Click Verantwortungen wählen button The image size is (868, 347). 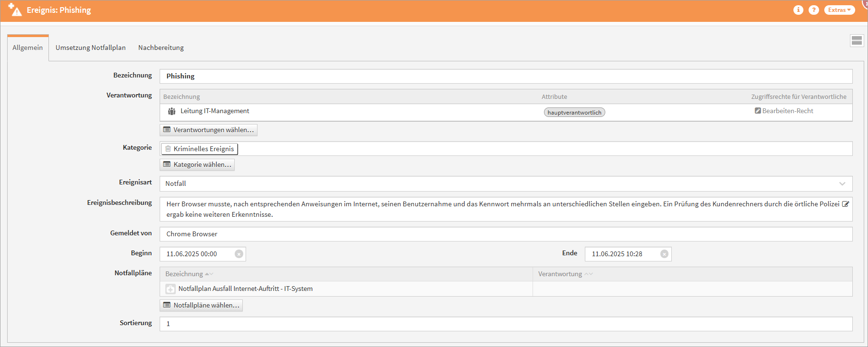click(209, 130)
